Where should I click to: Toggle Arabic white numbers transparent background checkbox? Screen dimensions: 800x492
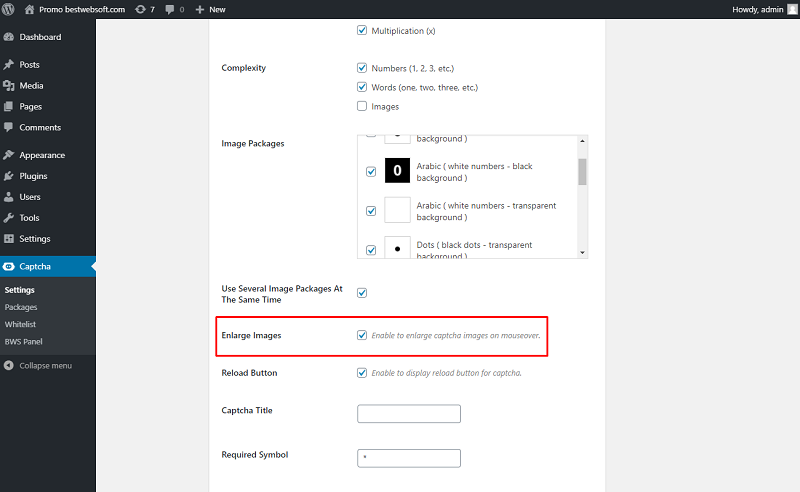[371, 211]
